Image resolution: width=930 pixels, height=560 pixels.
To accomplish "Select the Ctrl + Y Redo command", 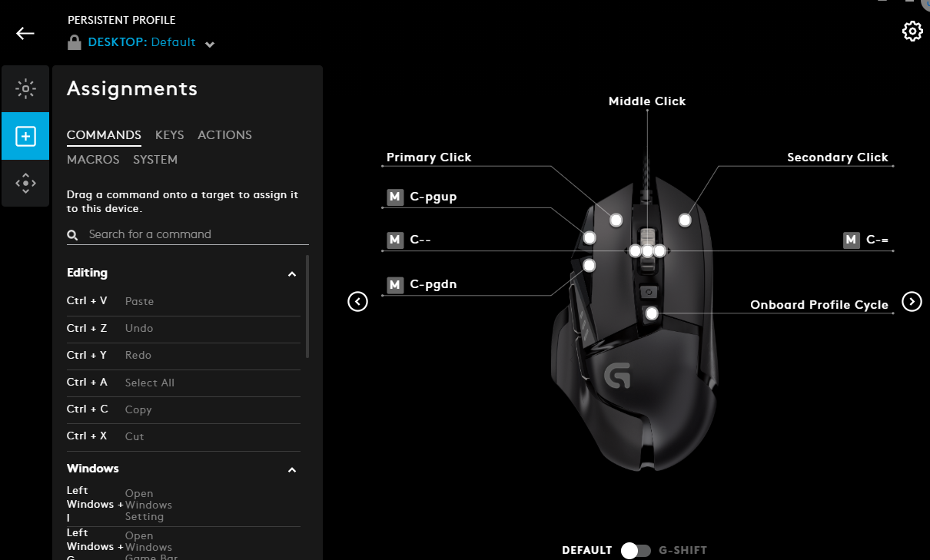I will pos(183,356).
